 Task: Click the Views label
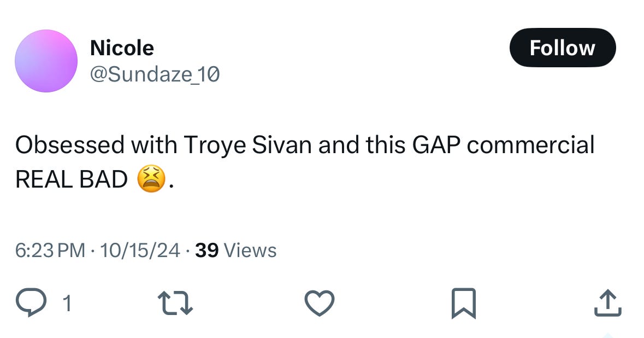pyautogui.click(x=250, y=250)
